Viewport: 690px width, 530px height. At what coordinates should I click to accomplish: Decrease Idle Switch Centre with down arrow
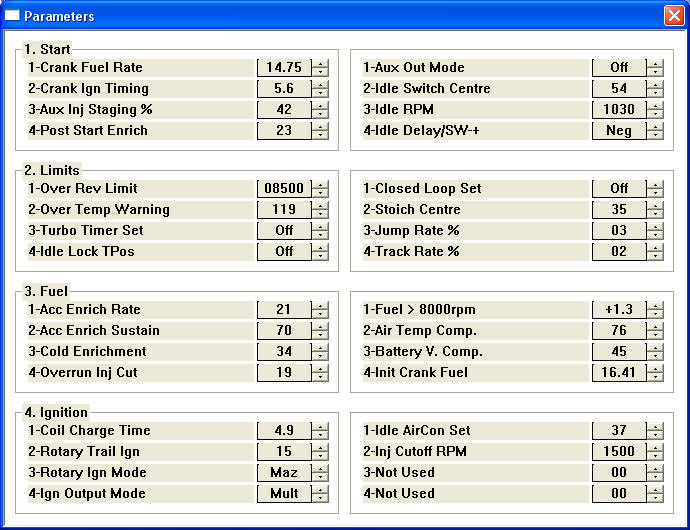(x=655, y=93)
